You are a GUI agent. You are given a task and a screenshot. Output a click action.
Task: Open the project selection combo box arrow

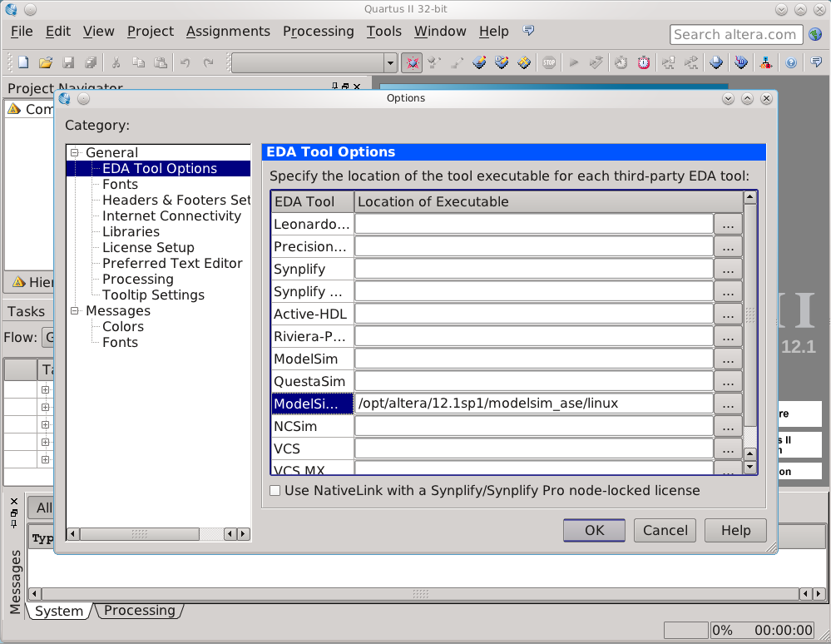tap(390, 62)
